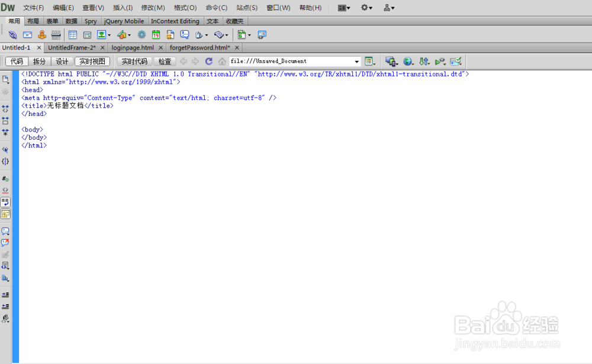Switch to 设计 (Design) view
Screen dimensions: 592x364
tap(62, 61)
